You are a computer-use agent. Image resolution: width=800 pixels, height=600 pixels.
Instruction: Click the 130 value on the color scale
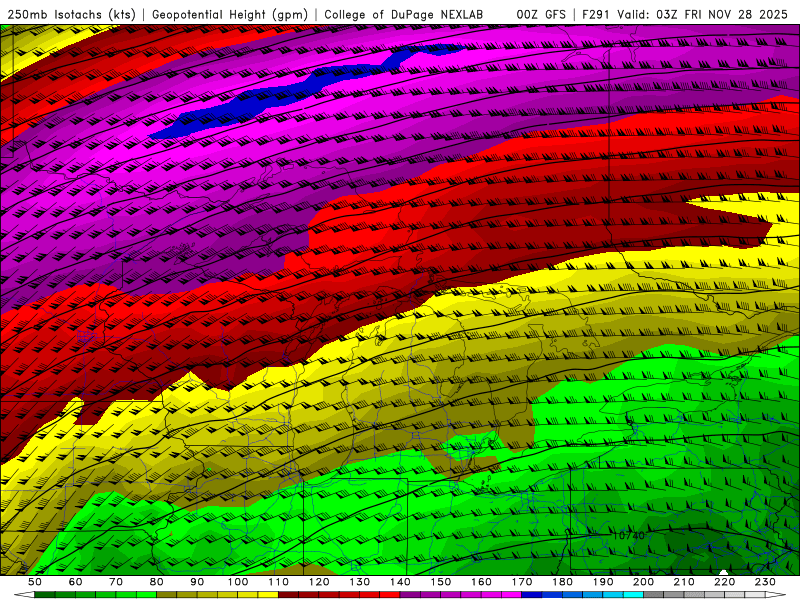click(x=360, y=582)
